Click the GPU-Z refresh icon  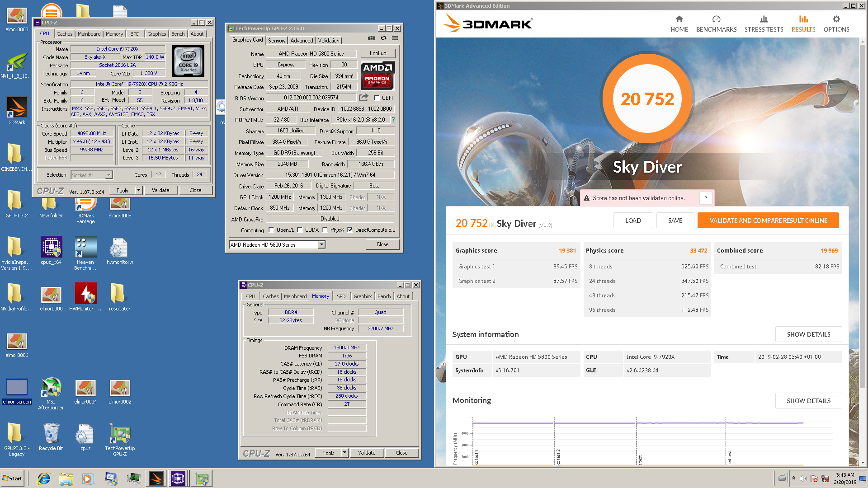[383, 38]
